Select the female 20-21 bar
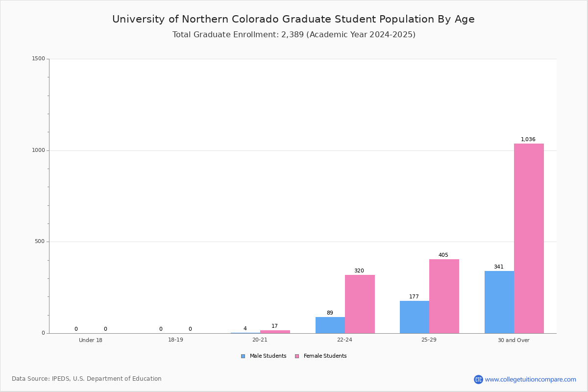 point(275,332)
